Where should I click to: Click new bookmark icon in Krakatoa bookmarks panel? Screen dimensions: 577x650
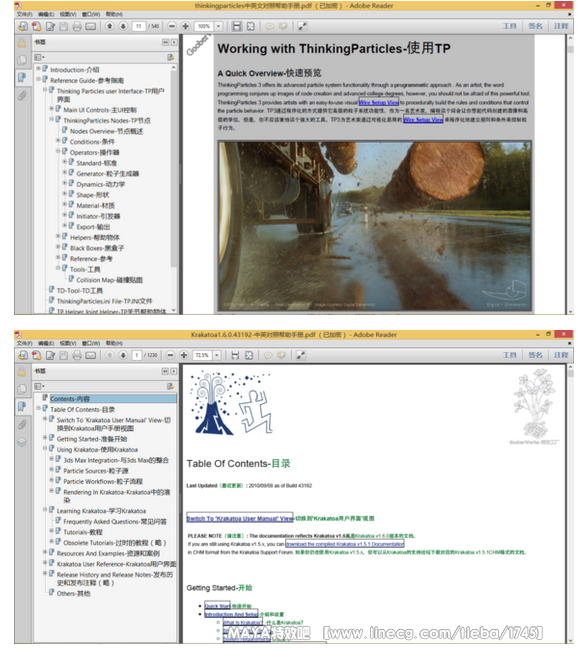(x=170, y=386)
